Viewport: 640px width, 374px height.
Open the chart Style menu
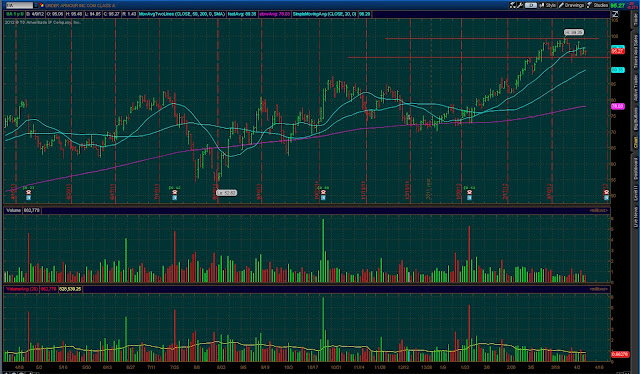(x=548, y=5)
